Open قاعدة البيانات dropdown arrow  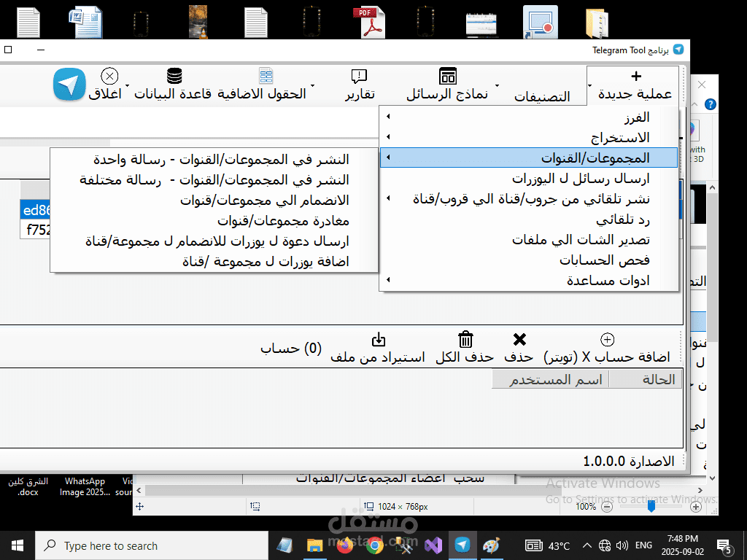click(127, 86)
